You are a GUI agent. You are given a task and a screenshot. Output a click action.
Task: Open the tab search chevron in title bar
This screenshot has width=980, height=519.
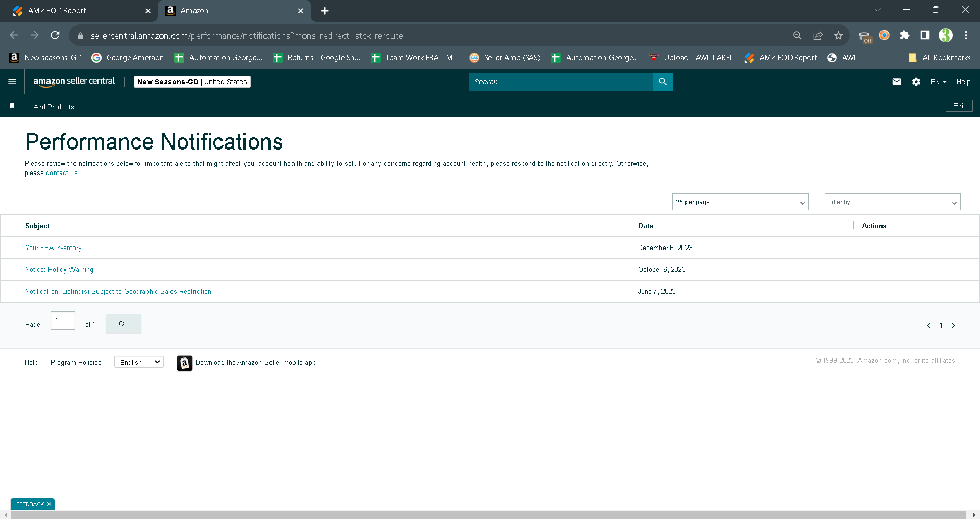877,10
